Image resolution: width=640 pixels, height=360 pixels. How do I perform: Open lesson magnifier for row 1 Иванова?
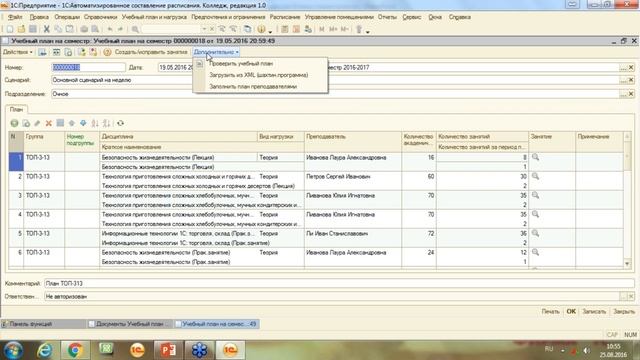(x=536, y=157)
